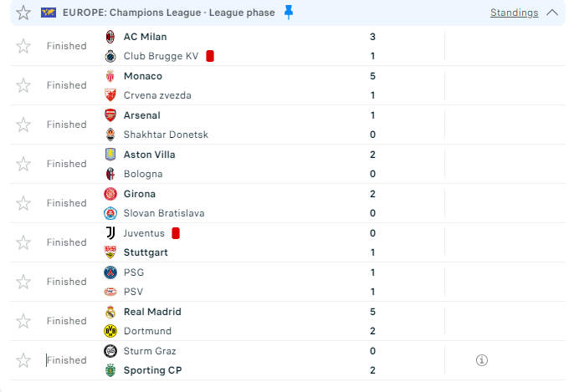
Task: Collapse the Champions League section chevron
Action: point(551,13)
